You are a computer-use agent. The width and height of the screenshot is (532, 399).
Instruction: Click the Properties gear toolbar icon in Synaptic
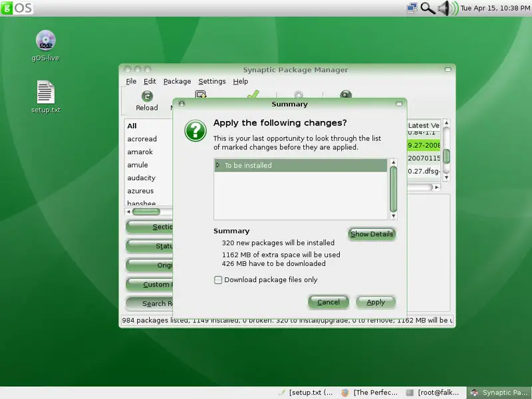click(x=298, y=94)
